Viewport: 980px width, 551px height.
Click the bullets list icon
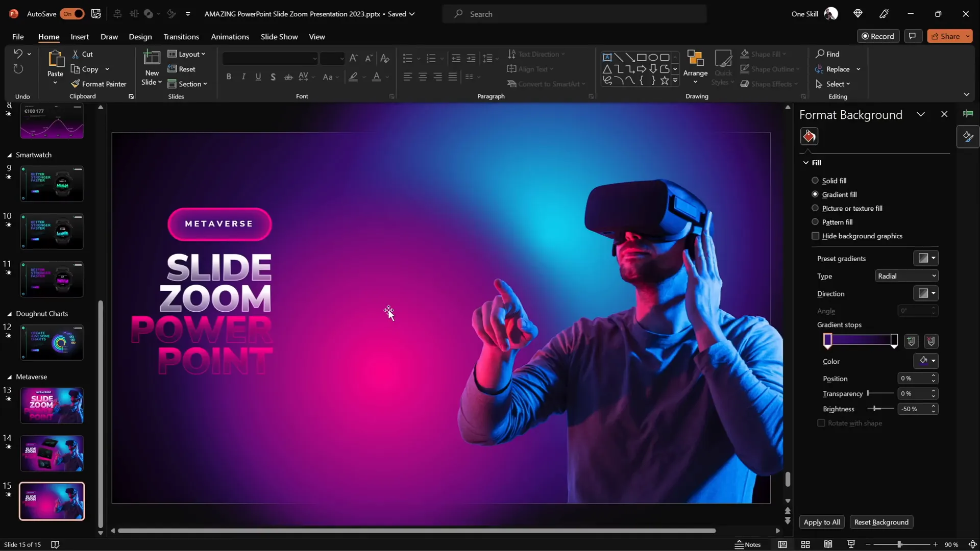pos(407,58)
